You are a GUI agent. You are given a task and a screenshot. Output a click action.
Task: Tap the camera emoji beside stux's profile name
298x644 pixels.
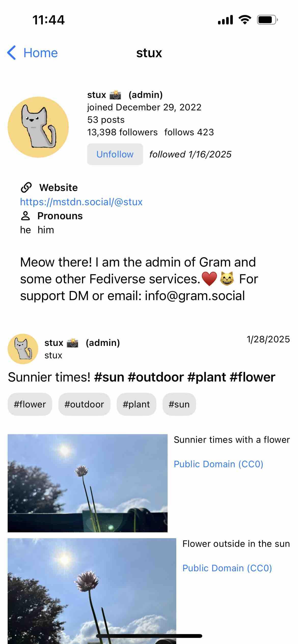tap(115, 95)
